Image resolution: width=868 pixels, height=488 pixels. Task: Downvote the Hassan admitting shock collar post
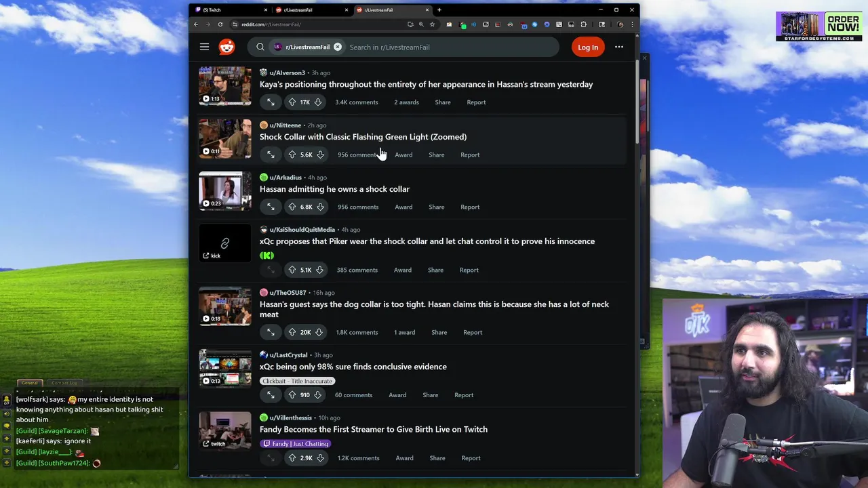click(x=320, y=207)
